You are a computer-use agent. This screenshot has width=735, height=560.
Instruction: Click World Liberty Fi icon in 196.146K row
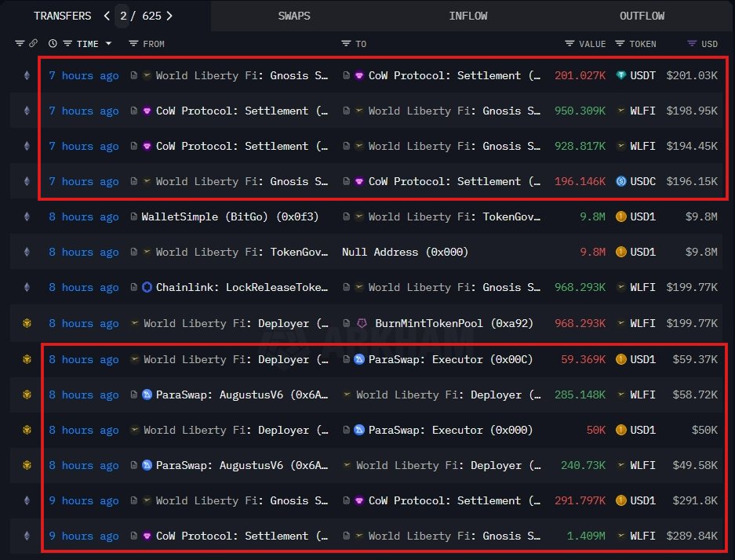point(147,181)
